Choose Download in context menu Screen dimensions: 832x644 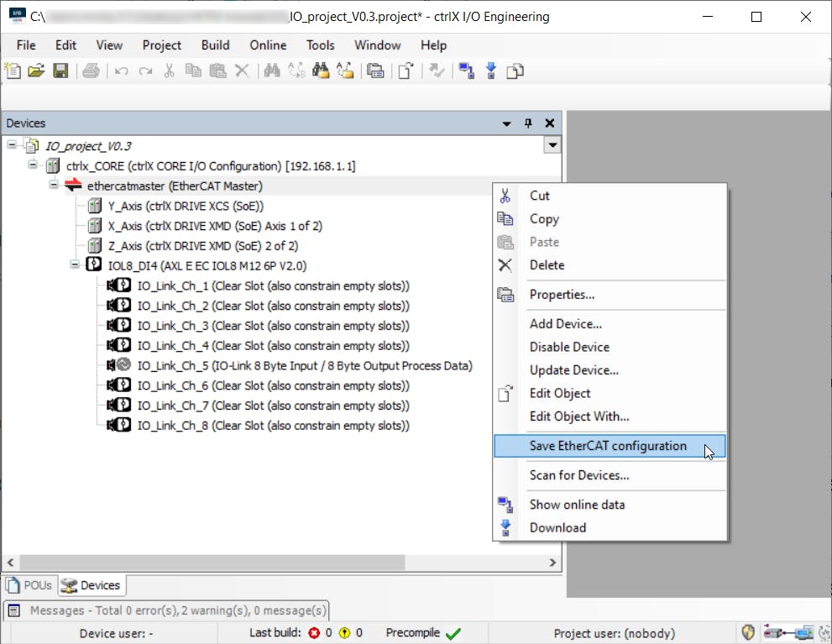[610, 528]
